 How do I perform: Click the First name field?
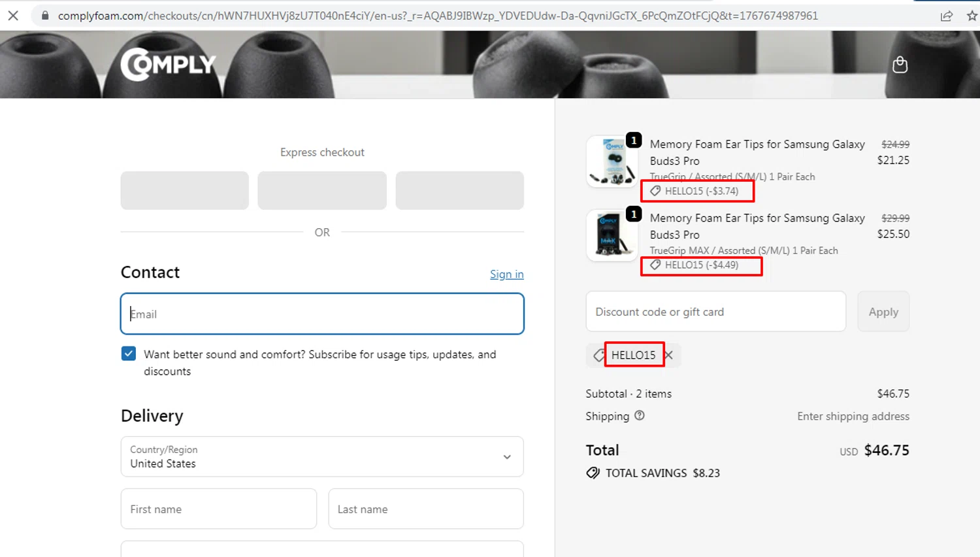[219, 509]
